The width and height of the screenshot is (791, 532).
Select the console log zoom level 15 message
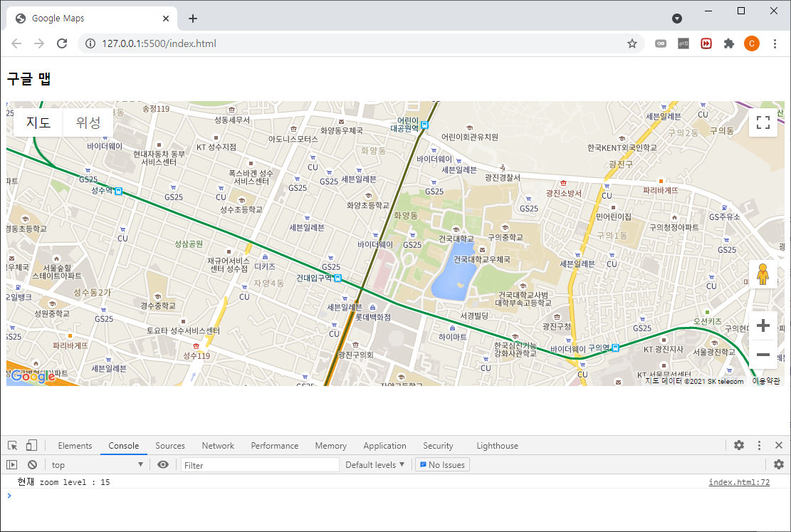(63, 482)
